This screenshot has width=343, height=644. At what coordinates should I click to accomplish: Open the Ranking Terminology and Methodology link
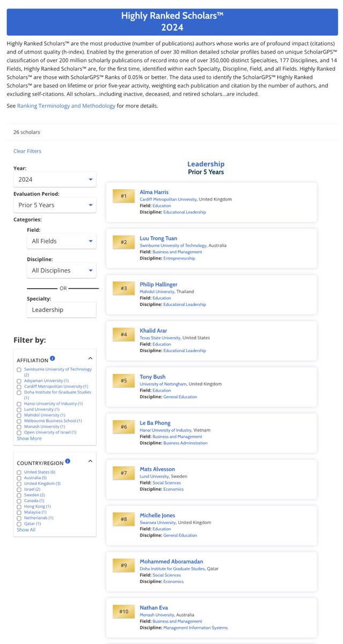pyautogui.click(x=66, y=106)
